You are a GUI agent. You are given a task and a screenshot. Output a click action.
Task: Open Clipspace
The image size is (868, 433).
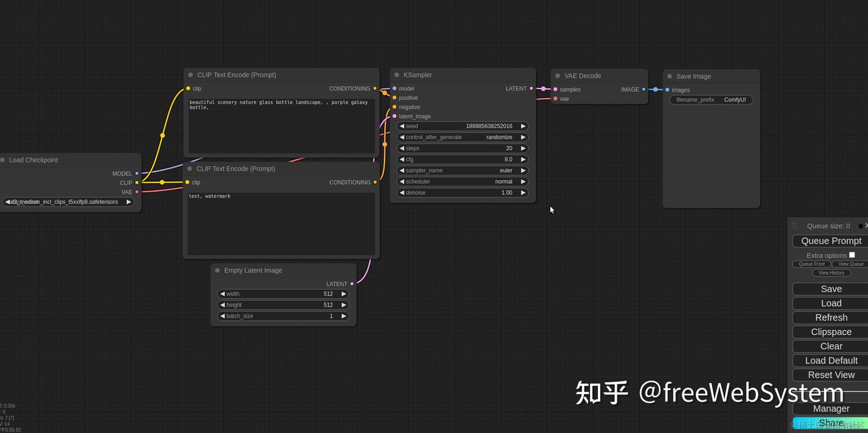(x=831, y=332)
